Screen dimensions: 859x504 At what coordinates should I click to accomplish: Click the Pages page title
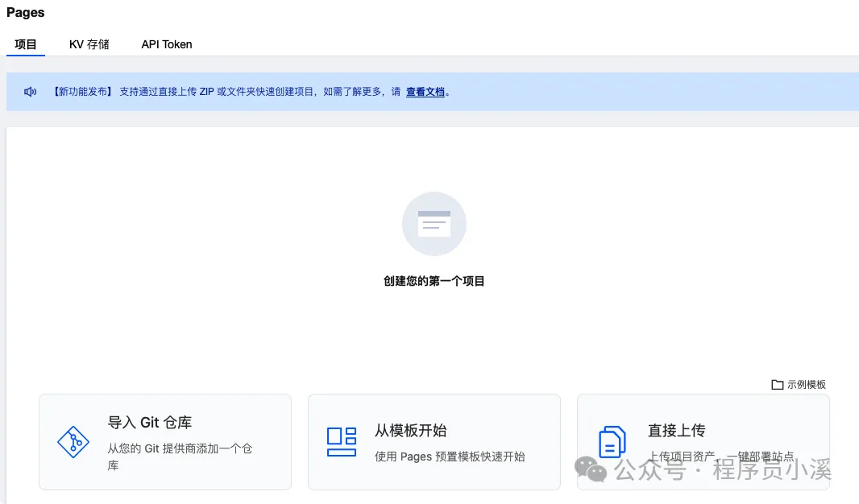coord(25,12)
